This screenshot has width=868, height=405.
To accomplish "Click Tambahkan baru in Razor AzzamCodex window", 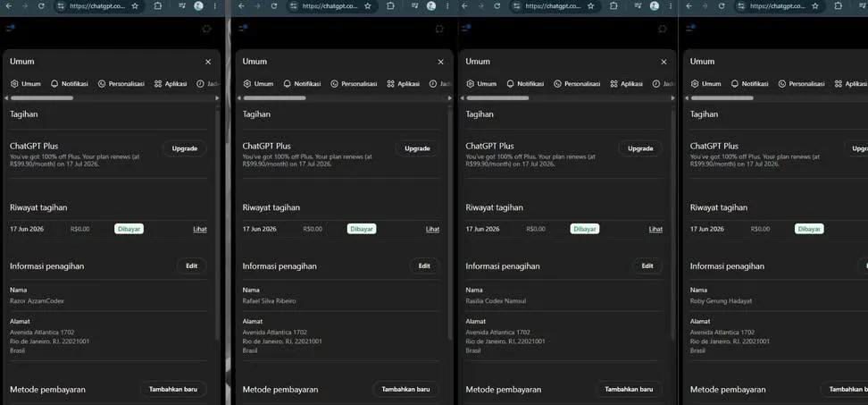I will click(173, 390).
